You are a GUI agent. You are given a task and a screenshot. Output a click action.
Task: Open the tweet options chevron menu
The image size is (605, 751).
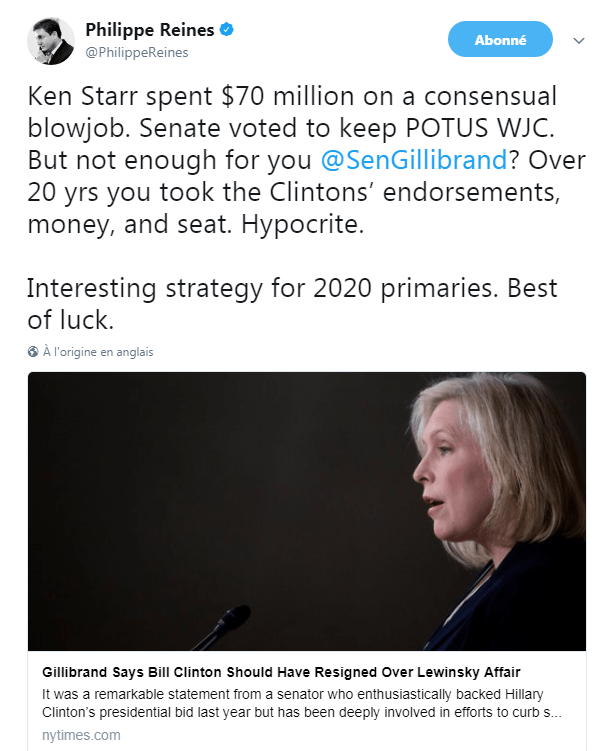[578, 41]
